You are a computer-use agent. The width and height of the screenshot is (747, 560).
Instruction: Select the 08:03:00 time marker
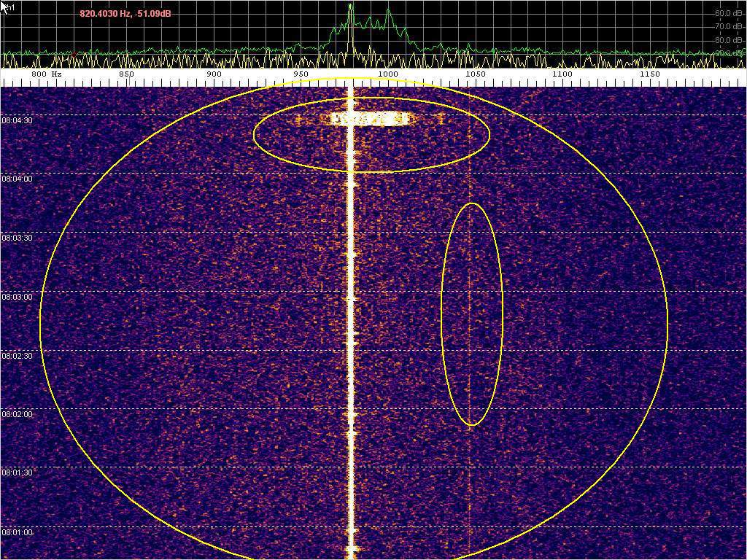point(17,297)
